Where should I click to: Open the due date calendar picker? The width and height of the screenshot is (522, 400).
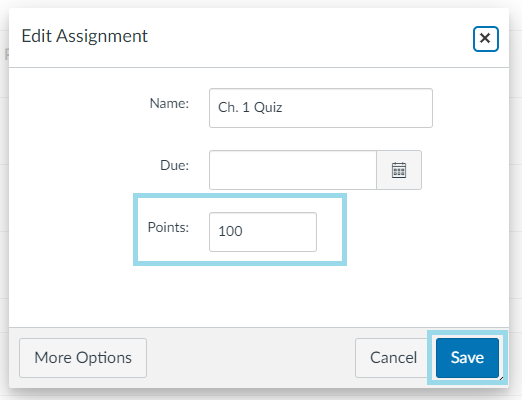tap(399, 170)
